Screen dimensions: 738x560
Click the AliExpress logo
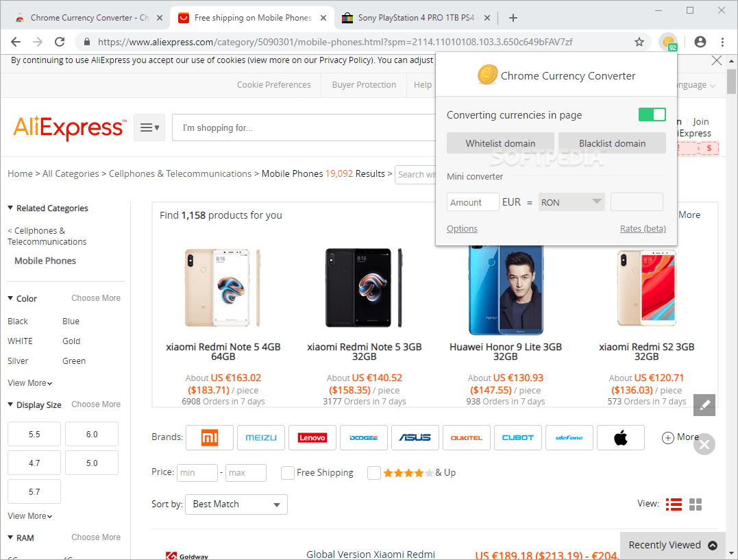[69, 127]
